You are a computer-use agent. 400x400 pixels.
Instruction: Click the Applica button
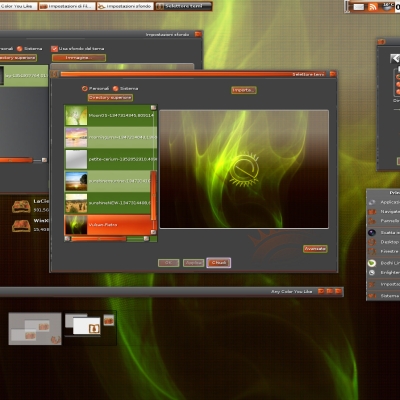[x=193, y=263]
